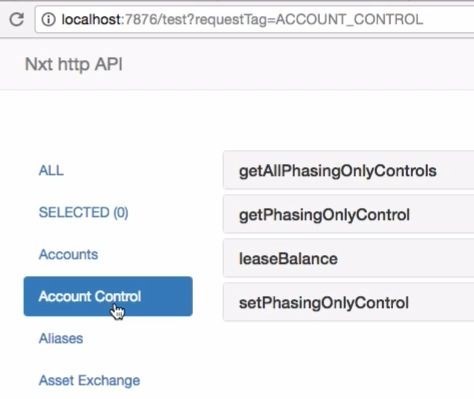
Task: Reload the page with the refresh icon
Action: click(16, 19)
